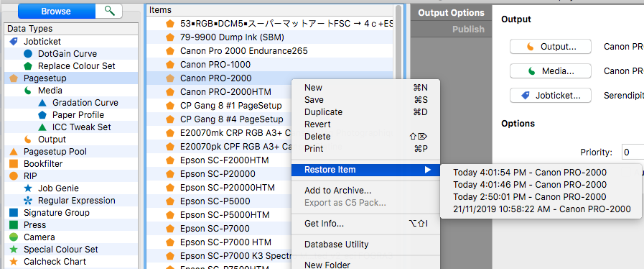Viewport: 644px width, 269px height.
Task: Click the Replace Colour Set green pentagon icon
Action: 28,65
